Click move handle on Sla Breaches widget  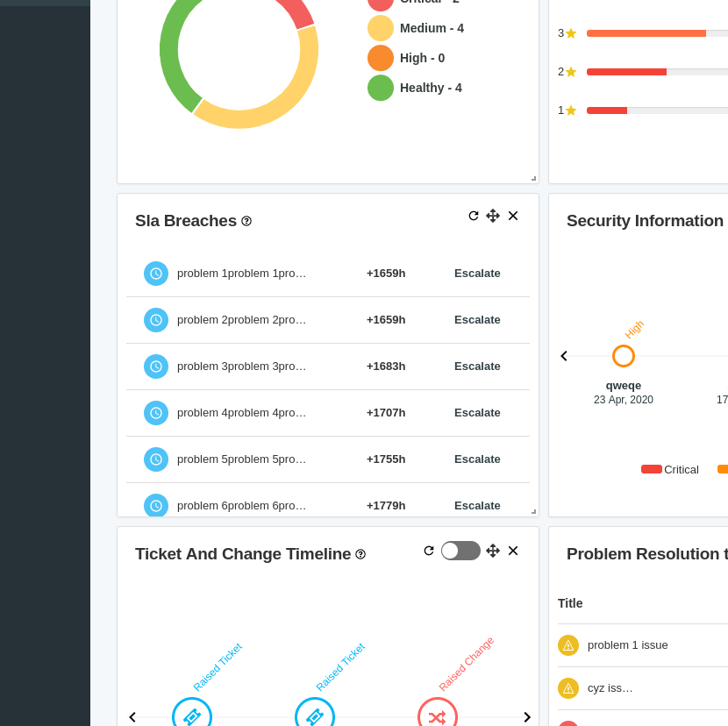click(493, 216)
